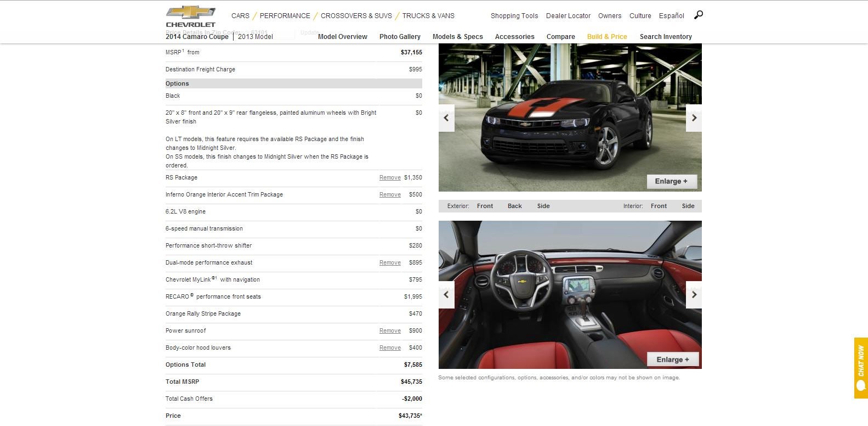Select Exterior Front view
The height and width of the screenshot is (426, 868).
click(485, 206)
